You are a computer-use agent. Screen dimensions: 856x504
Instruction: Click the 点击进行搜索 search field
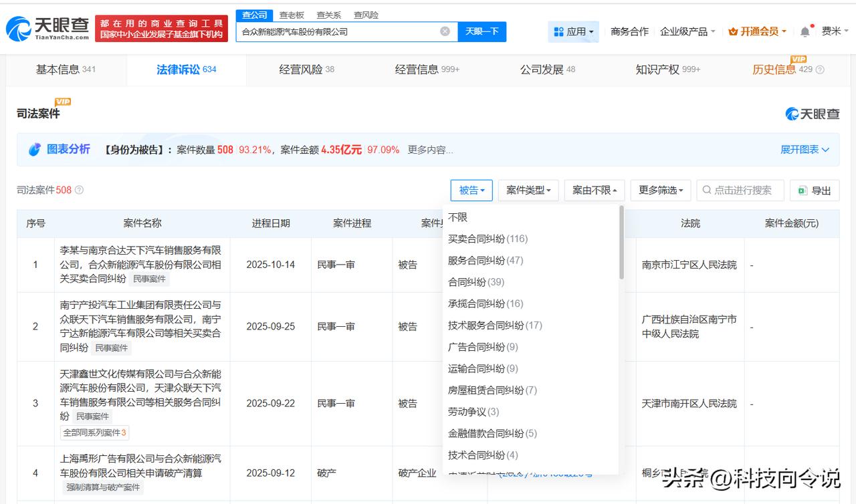click(740, 191)
